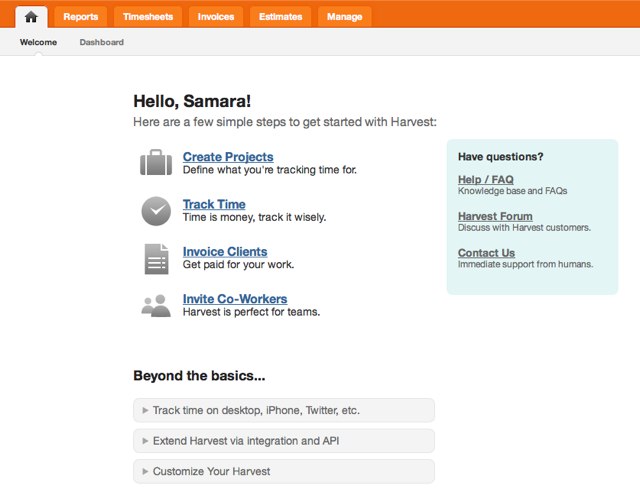Click the Contact Us link
This screenshot has height=502, width=640.
[486, 253]
